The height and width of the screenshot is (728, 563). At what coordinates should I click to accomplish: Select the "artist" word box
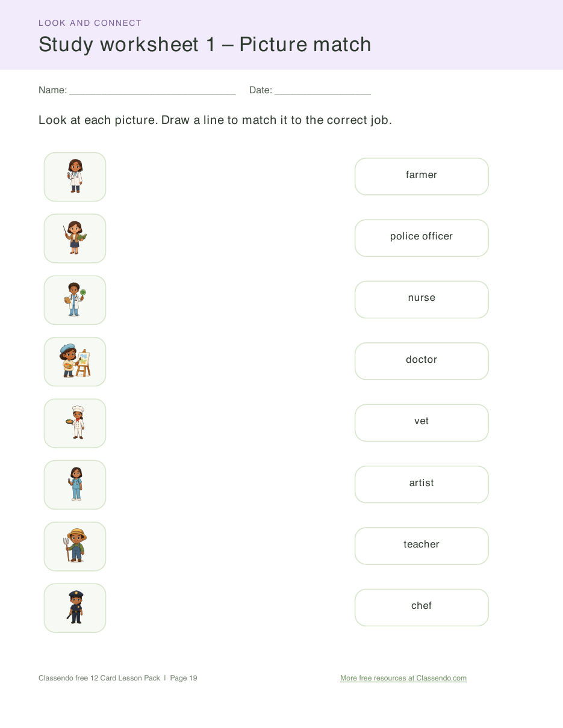421,484
